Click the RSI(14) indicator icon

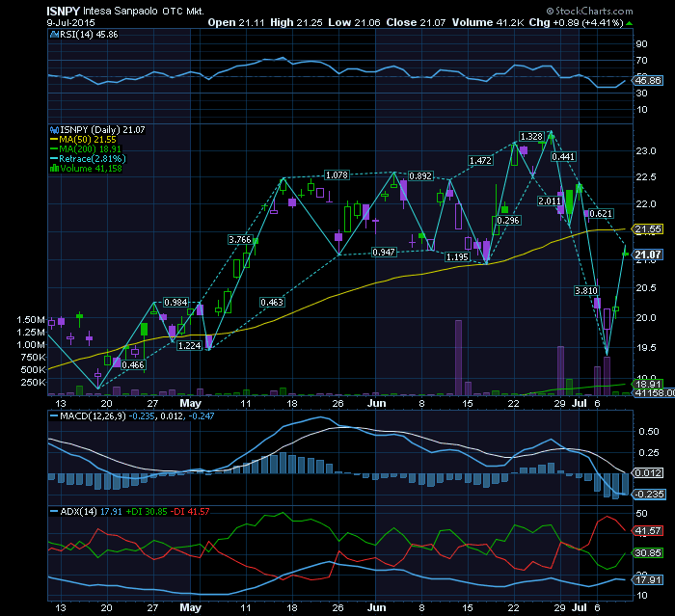pyautogui.click(x=54, y=35)
